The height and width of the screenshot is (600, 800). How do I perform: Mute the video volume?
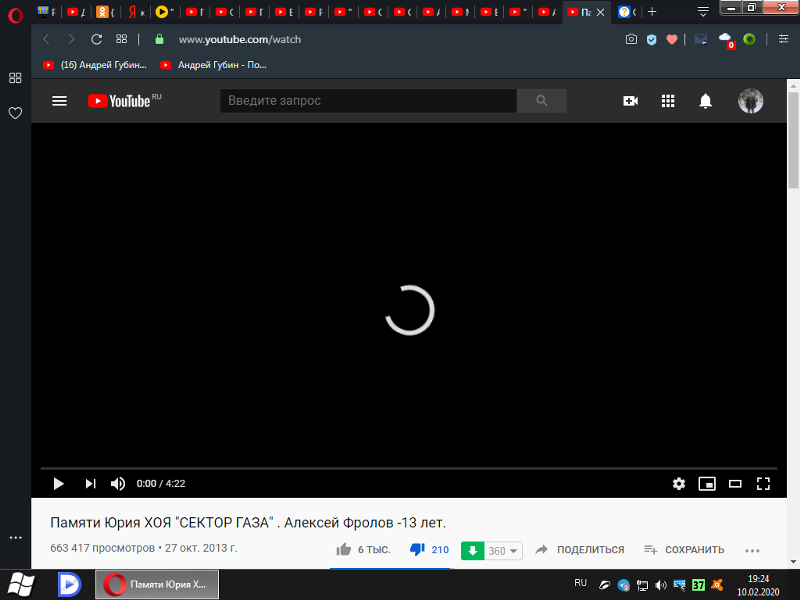pyautogui.click(x=118, y=483)
